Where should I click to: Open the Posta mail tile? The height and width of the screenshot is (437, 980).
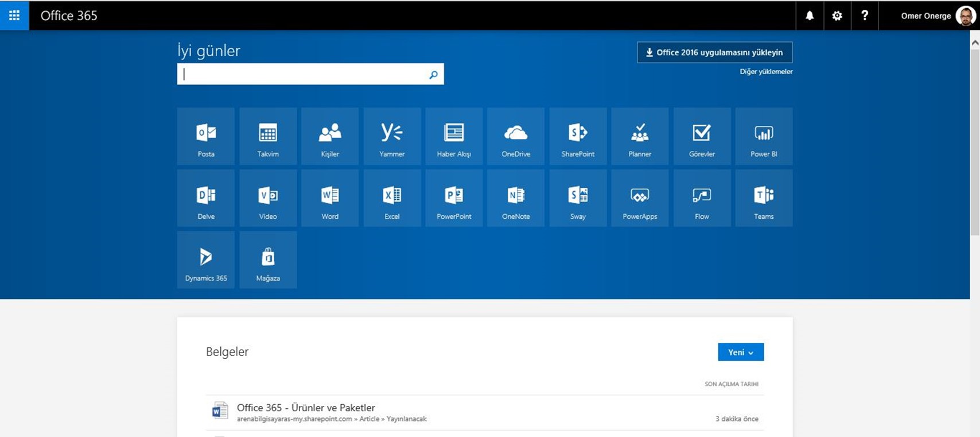[x=206, y=136]
